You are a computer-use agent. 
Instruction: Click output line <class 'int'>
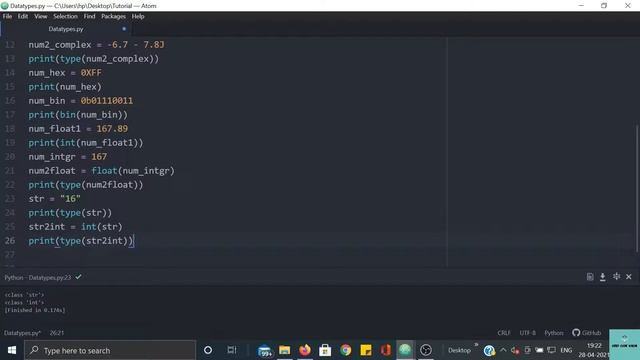tap(24, 302)
